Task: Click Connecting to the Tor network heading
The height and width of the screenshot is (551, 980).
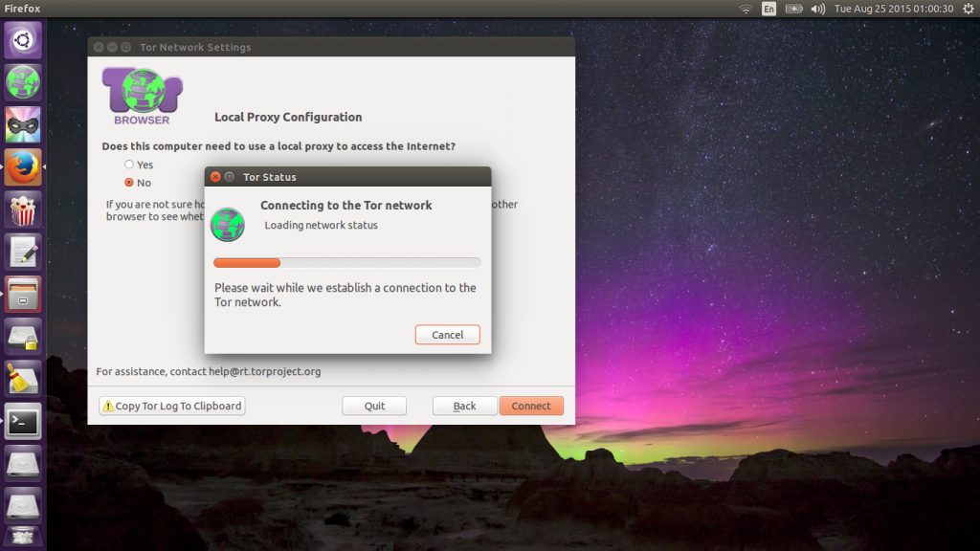Action: (346, 205)
